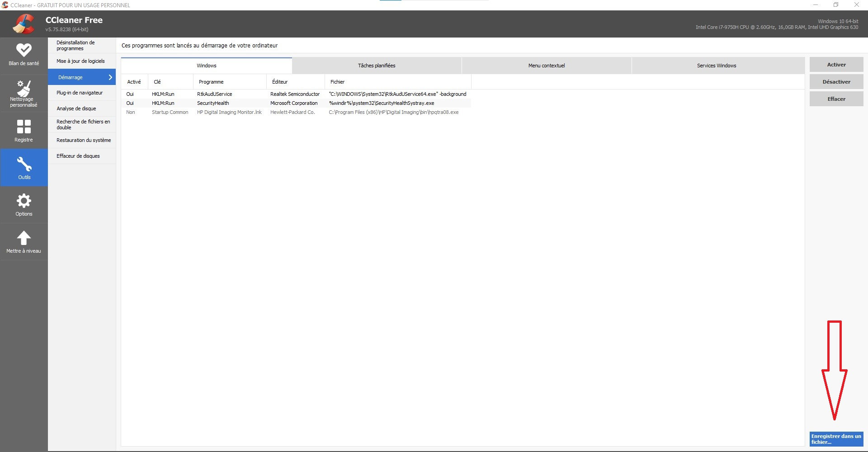Viewport: 868px width, 452px height.
Task: Click the Mettre à niveau arrow icon
Action: tap(24, 238)
